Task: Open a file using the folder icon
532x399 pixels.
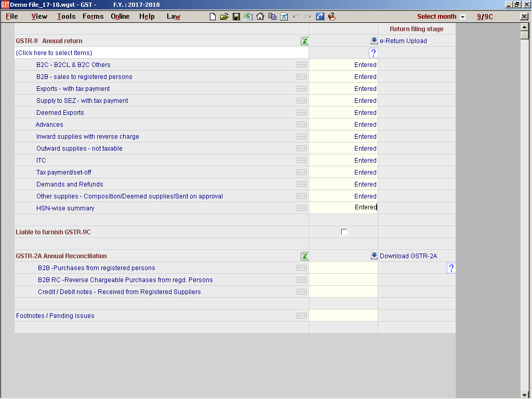Action: [224, 17]
